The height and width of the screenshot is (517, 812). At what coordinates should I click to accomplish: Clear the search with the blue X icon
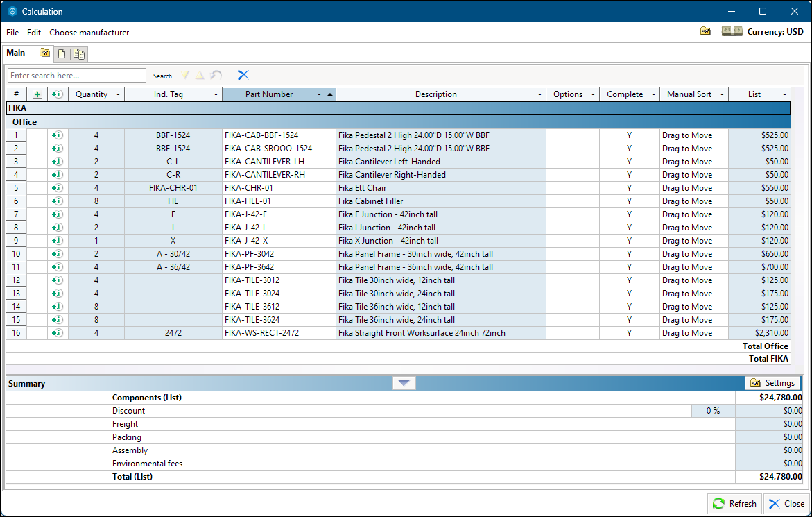[243, 75]
